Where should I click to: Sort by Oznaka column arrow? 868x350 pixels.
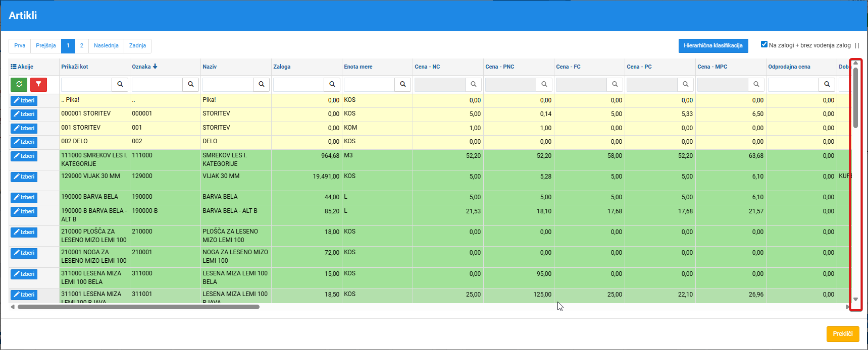(x=155, y=66)
